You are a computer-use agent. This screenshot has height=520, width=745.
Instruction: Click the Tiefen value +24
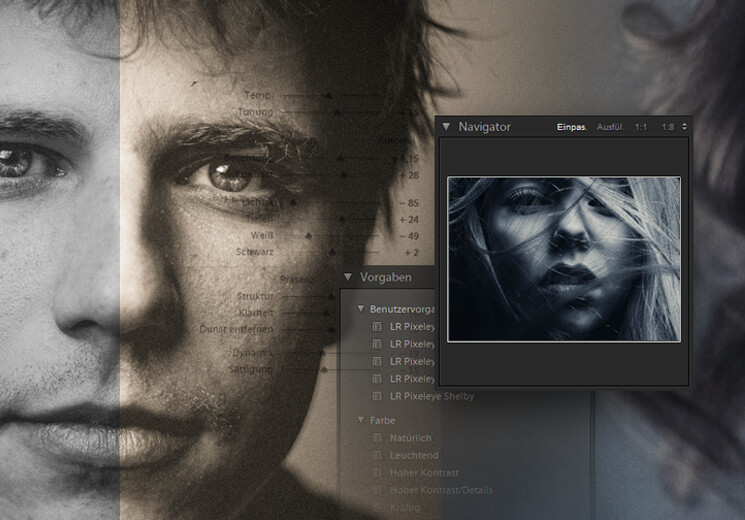409,220
